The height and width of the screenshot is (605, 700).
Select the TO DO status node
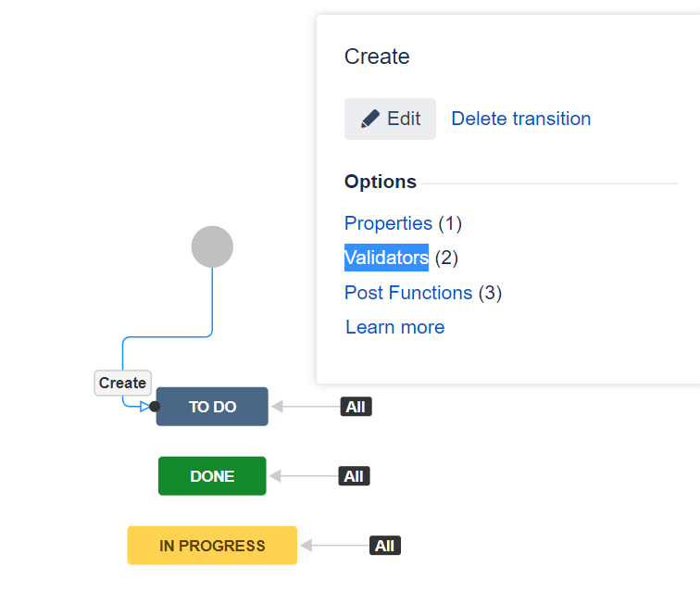coord(212,407)
